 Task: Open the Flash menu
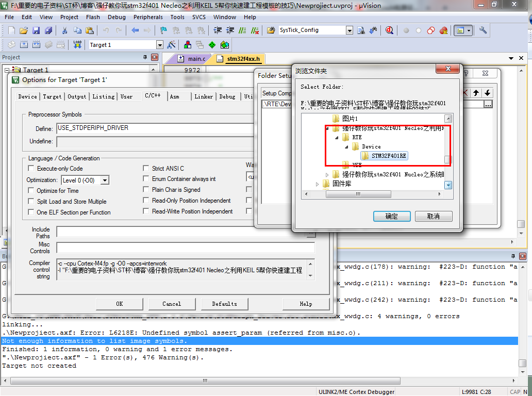pyautogui.click(x=93, y=17)
